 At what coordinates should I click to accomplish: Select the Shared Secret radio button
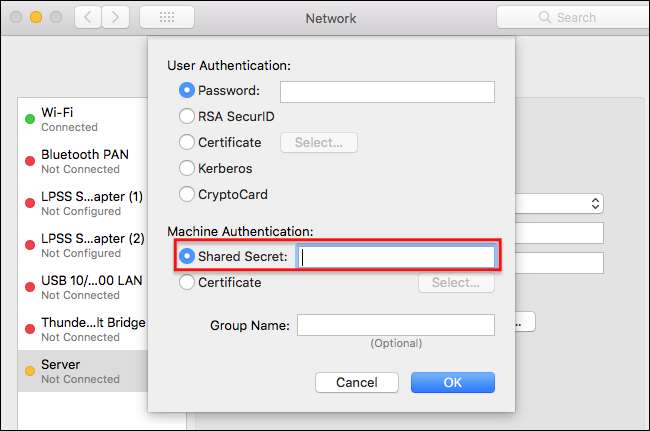pyautogui.click(x=187, y=257)
